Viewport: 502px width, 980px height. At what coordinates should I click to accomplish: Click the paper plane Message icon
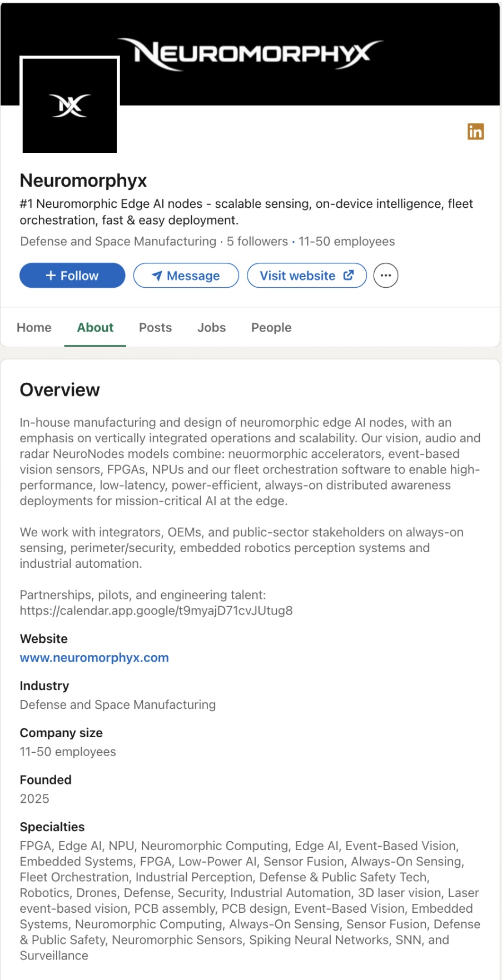(x=157, y=276)
